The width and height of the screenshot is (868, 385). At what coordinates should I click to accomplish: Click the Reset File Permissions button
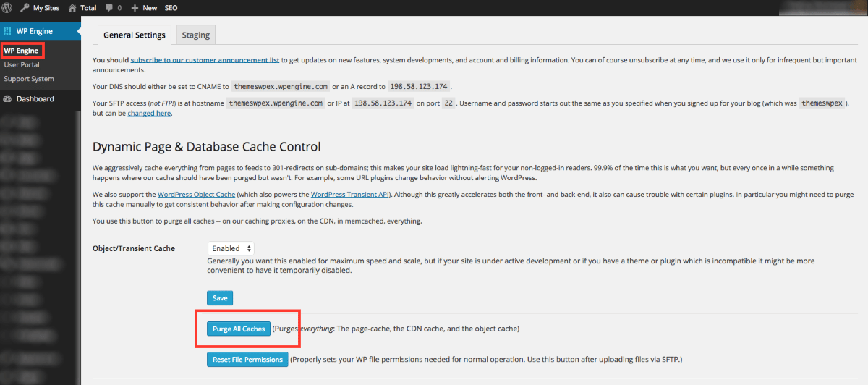pos(247,359)
